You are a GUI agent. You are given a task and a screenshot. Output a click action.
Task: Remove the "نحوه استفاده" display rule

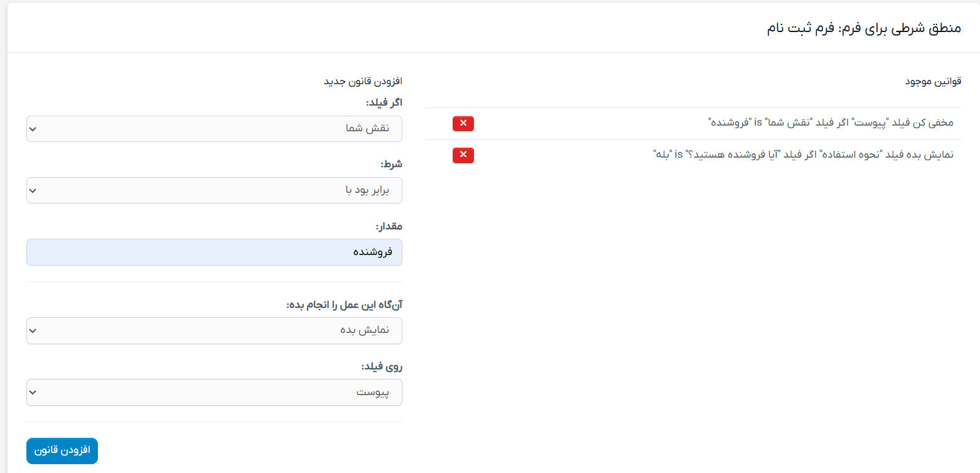[x=463, y=155]
